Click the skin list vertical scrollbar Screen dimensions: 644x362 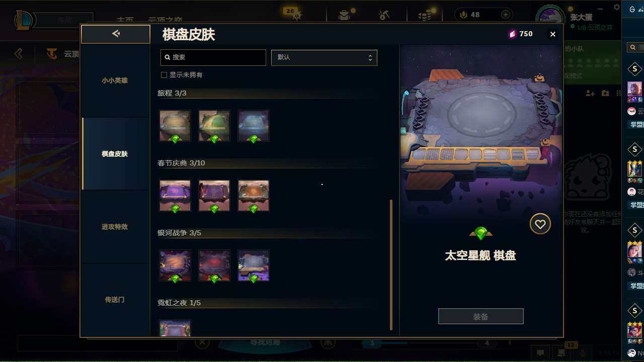[x=391, y=264]
